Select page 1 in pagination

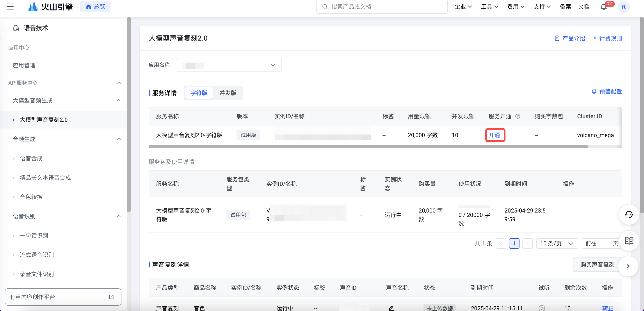[x=514, y=243]
